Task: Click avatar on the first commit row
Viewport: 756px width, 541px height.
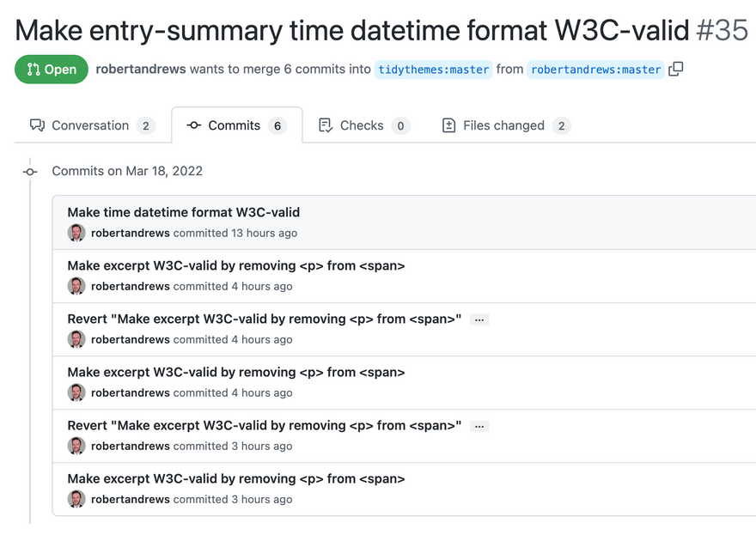Action: pyautogui.click(x=76, y=233)
